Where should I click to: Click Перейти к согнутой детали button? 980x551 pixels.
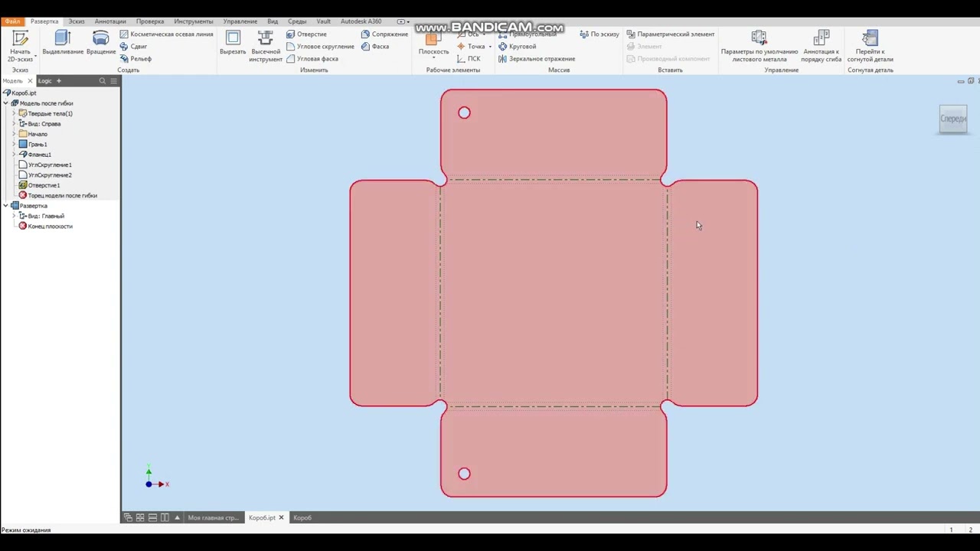(870, 46)
